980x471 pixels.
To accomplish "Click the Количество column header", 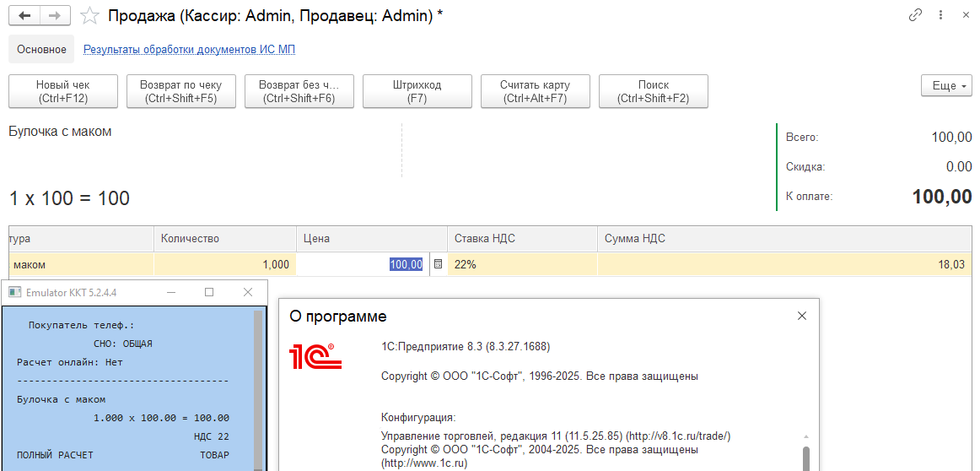I will (225, 239).
